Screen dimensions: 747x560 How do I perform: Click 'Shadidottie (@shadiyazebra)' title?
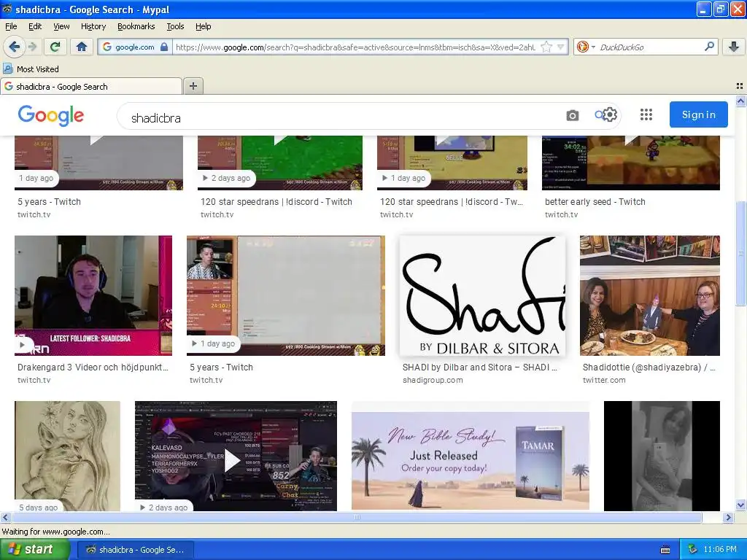pyautogui.click(x=649, y=367)
